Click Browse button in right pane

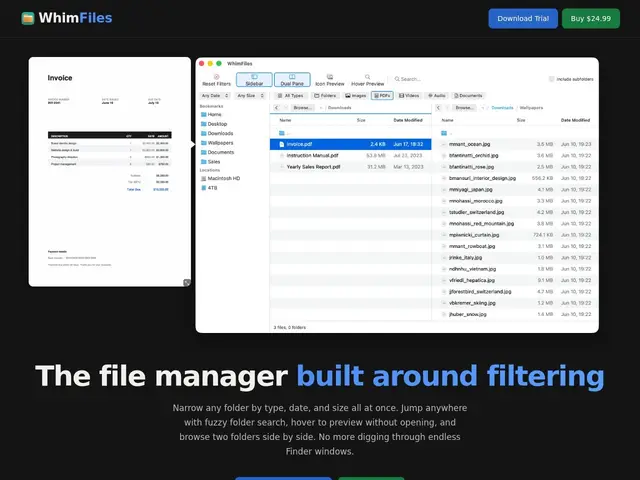coord(465,108)
